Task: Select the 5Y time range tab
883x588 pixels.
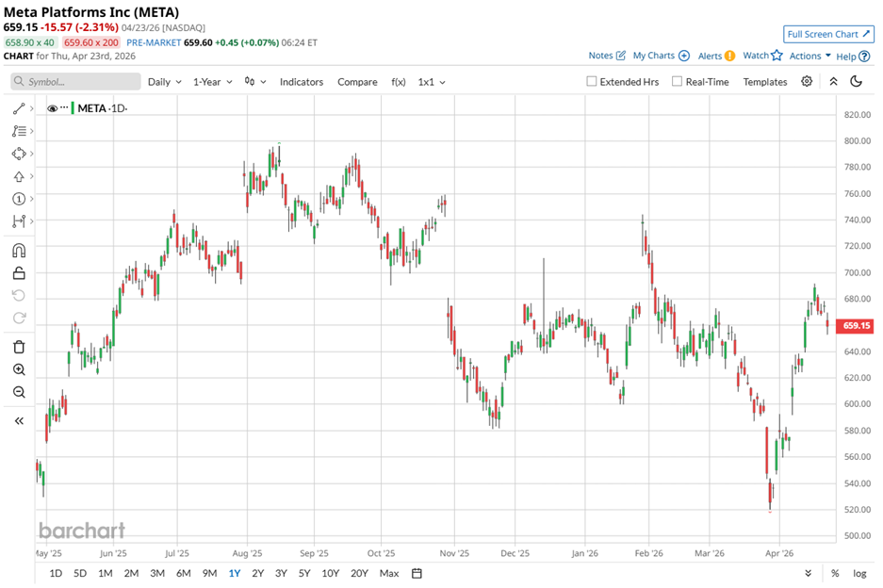Action: pos(304,573)
